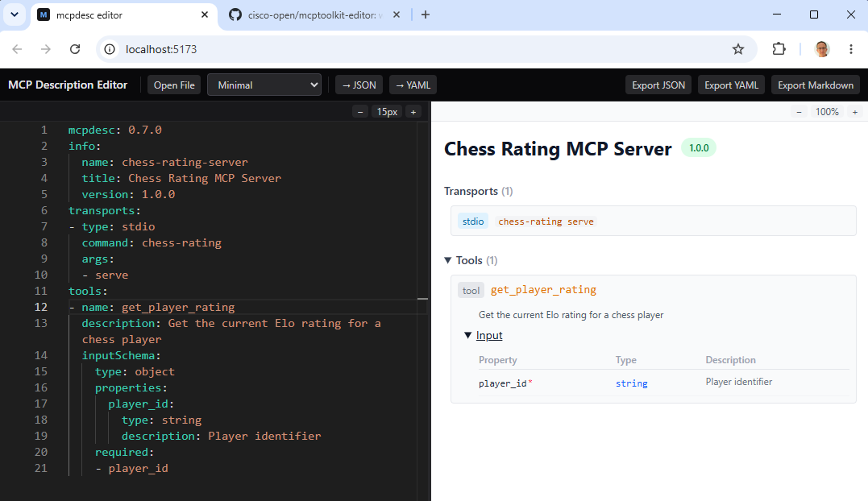Place cursor on type: stdio line
This screenshot has height=501, width=868.
(x=112, y=226)
